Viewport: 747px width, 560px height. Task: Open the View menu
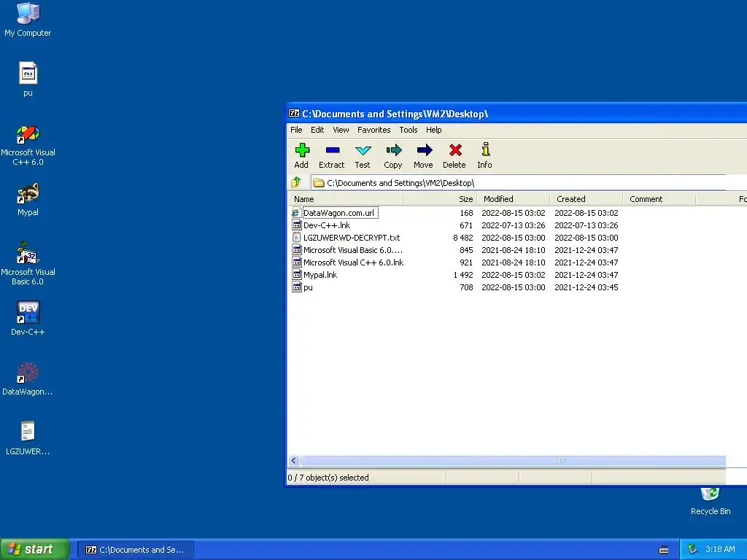[341, 130]
